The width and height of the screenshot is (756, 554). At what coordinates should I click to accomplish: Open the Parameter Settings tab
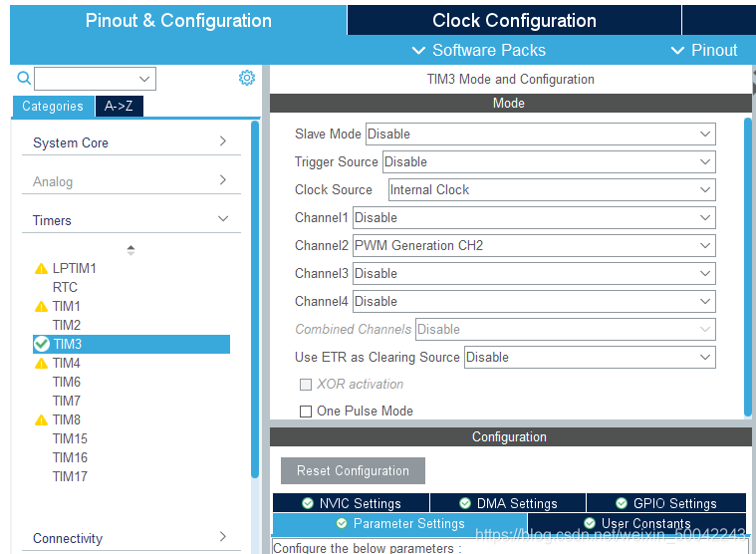pos(399,524)
